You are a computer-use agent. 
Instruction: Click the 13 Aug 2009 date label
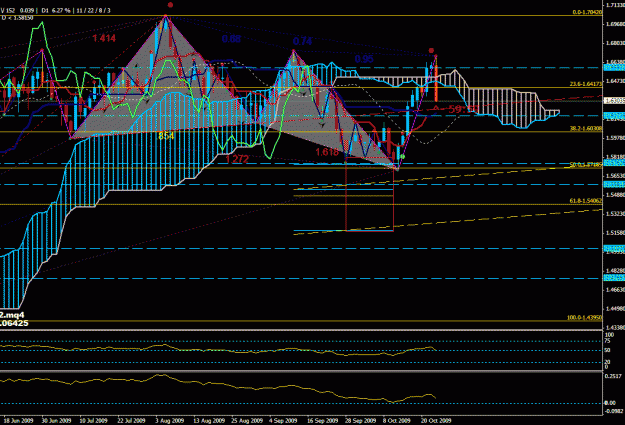point(209,421)
